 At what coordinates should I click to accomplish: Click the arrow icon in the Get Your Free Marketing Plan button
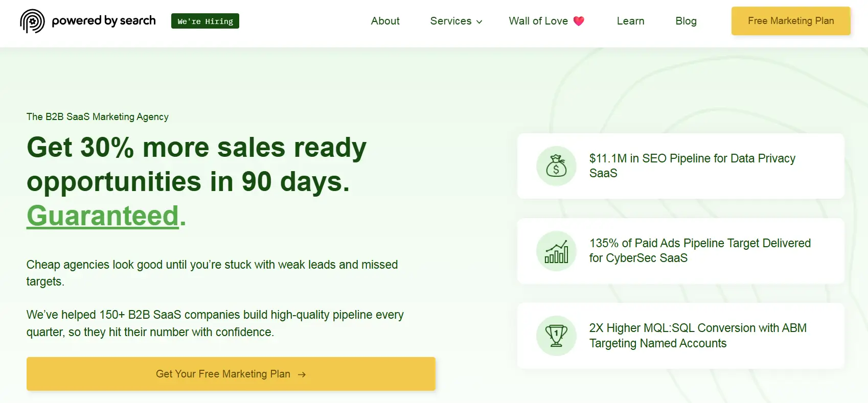[302, 374]
